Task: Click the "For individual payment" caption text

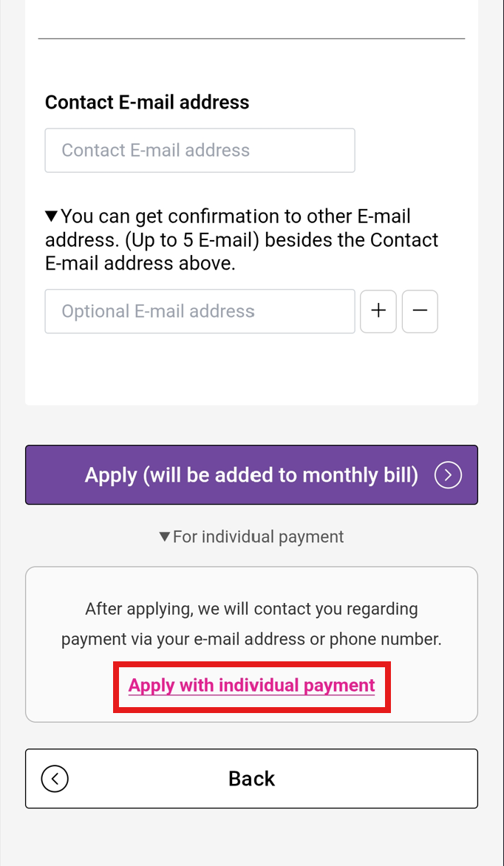Action: (258, 536)
